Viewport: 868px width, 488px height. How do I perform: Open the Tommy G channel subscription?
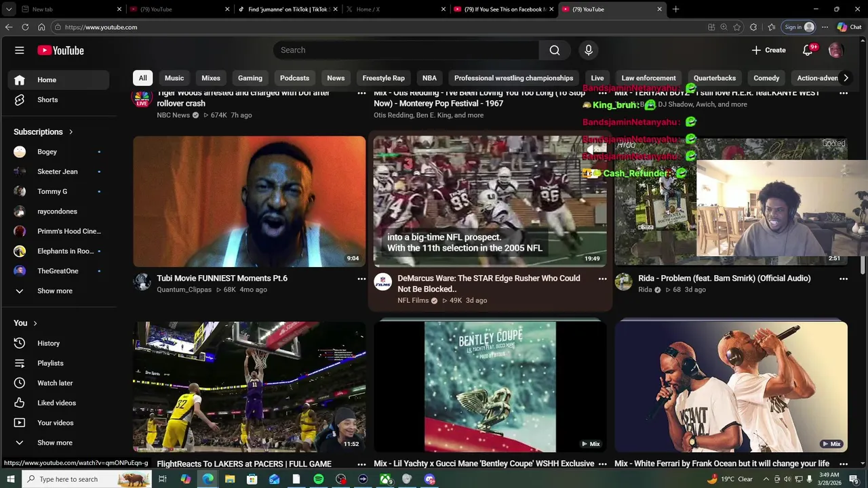[58, 192]
